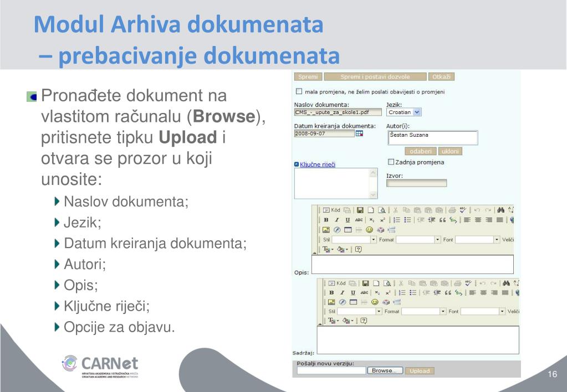Open the Stil dropdown in Opis editor
567x392 pixels.
pos(354,240)
